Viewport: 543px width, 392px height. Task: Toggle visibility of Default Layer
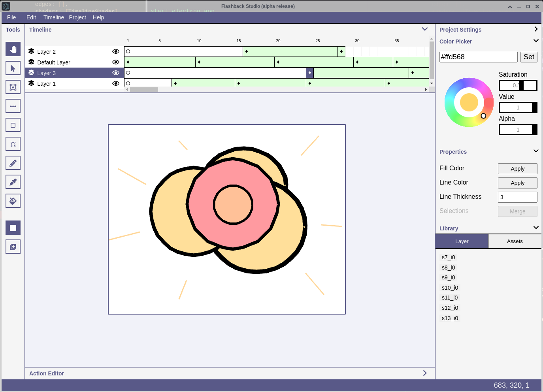(116, 62)
